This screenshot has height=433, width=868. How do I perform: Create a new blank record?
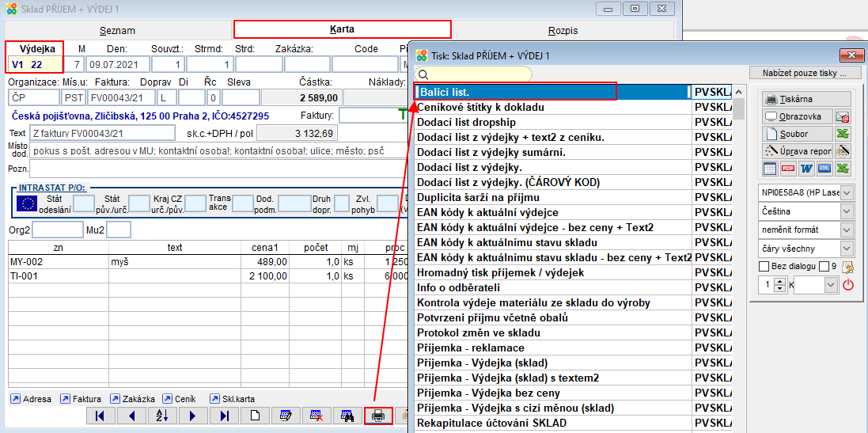(x=256, y=416)
